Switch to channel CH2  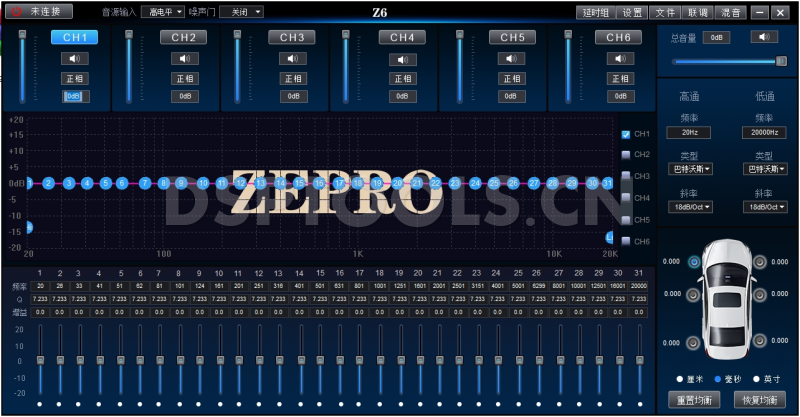[x=184, y=37]
